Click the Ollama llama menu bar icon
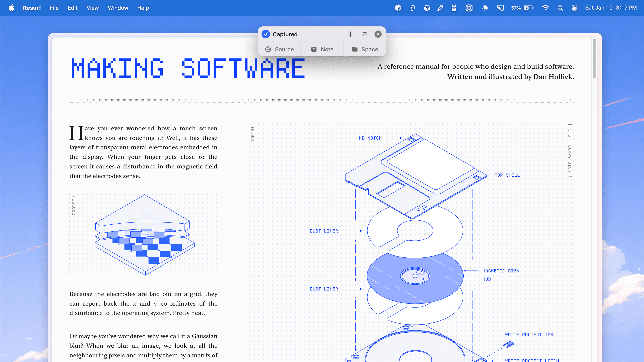Screen dimensions: 644x362 tap(454, 8)
